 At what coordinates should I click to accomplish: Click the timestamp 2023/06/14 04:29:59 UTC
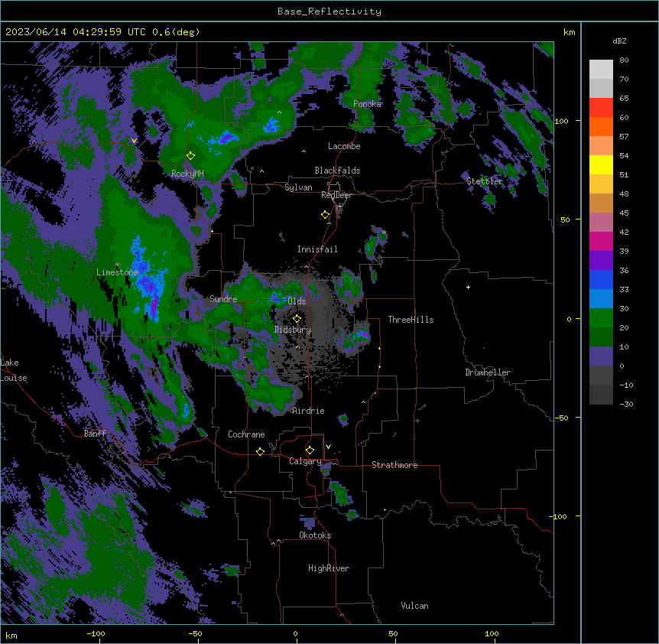coord(75,32)
